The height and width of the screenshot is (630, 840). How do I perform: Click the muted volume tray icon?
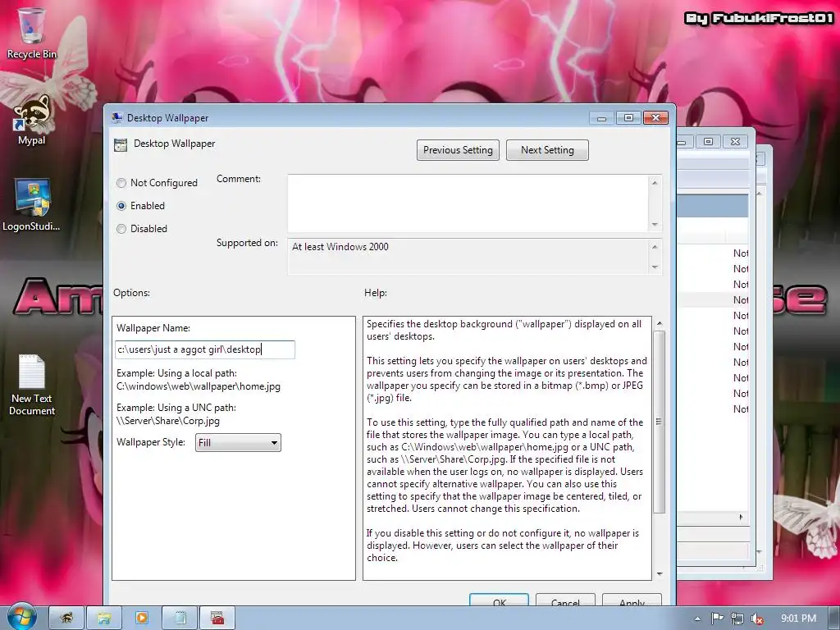[x=757, y=619]
